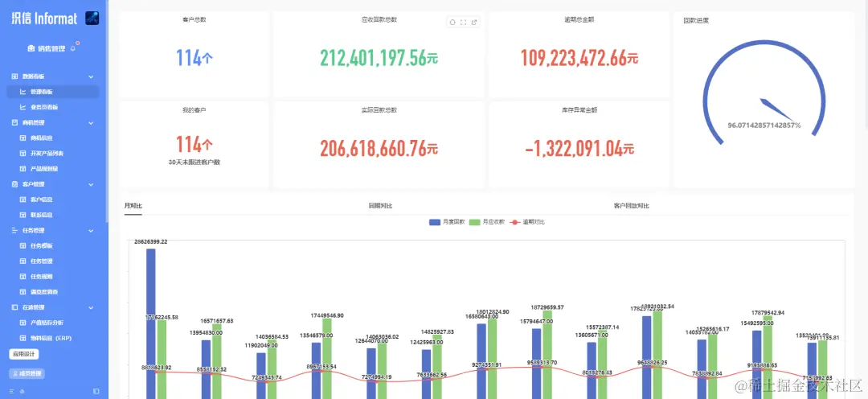Click the table icon of 客户信息
This screenshot has width=868, height=399.
23,199
